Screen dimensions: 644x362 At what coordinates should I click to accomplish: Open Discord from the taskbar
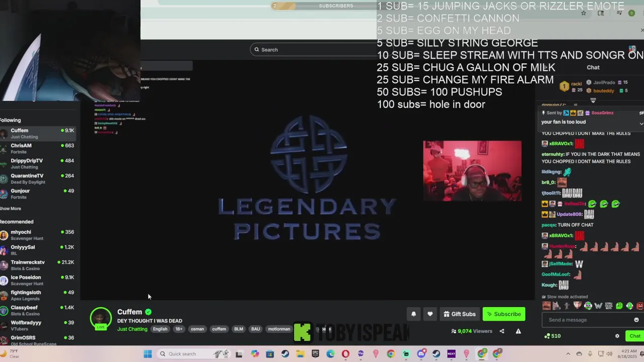point(421,354)
